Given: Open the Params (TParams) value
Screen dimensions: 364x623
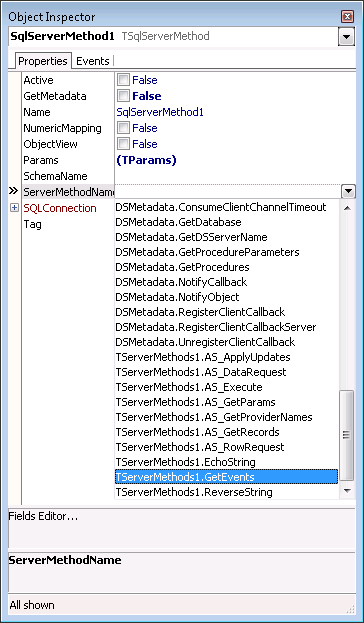Looking at the screenshot, I should click(146, 160).
